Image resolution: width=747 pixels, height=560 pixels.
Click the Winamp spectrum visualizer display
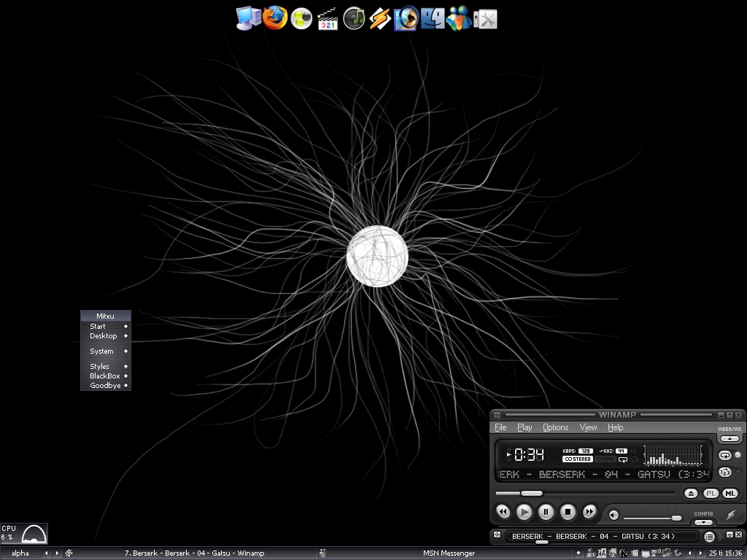click(673, 455)
